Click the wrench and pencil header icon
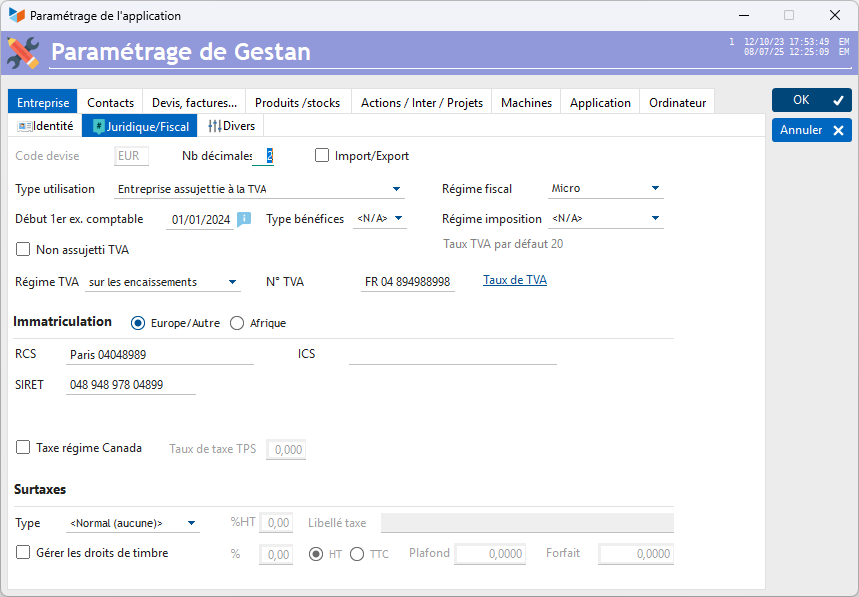 click(x=23, y=52)
